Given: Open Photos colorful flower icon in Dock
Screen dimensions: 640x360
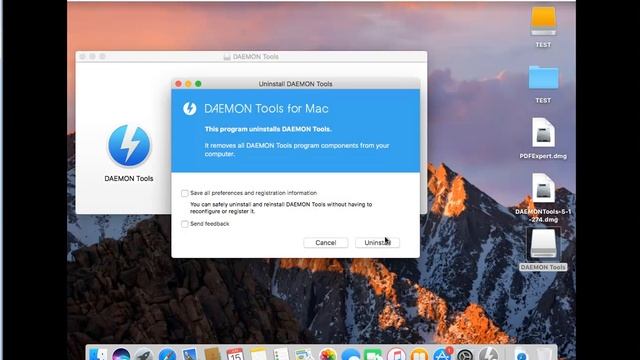Looking at the screenshot, I should tap(328, 354).
